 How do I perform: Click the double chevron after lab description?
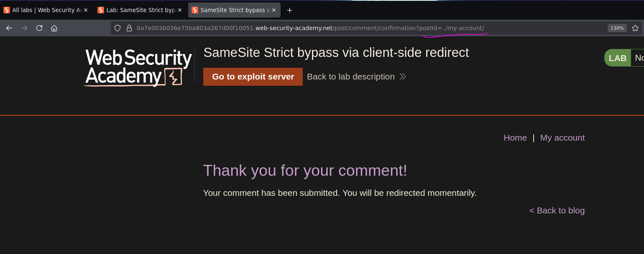pos(403,77)
